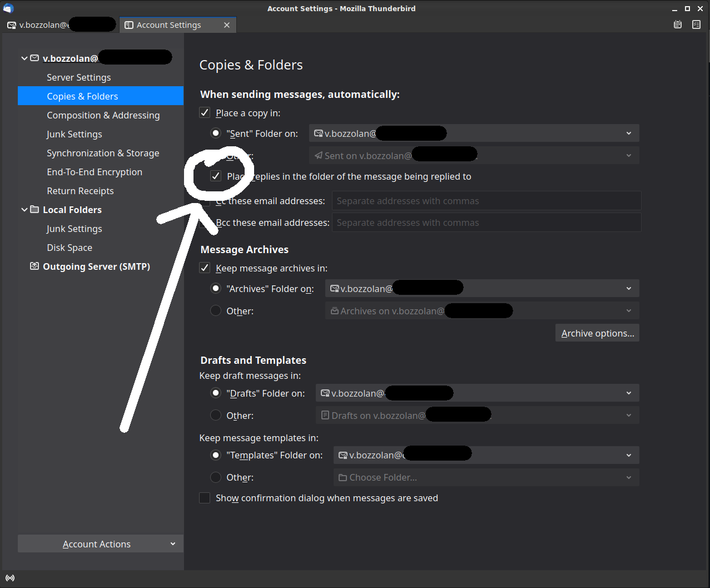Click the Outgoing Server (SMTP) icon
The image size is (710, 588).
pos(34,266)
